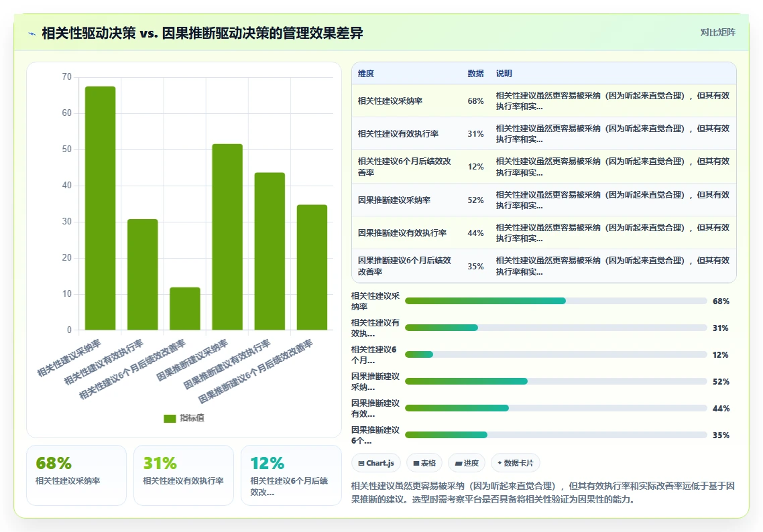The image size is (763, 532).
Task: Click the dashboard title 相关性驱动决策 vs. 因果推断驱动决策
Action: tap(202, 33)
